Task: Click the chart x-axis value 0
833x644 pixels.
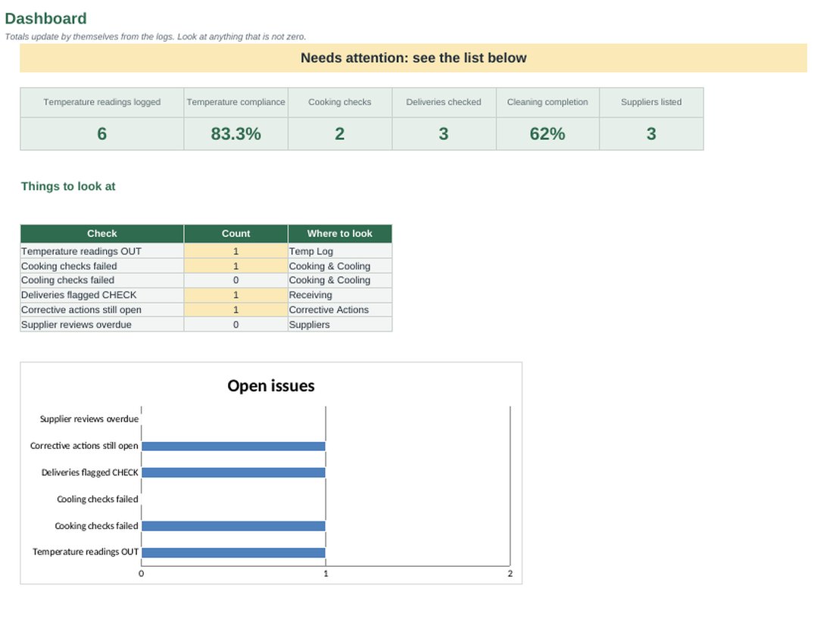Action: click(142, 574)
